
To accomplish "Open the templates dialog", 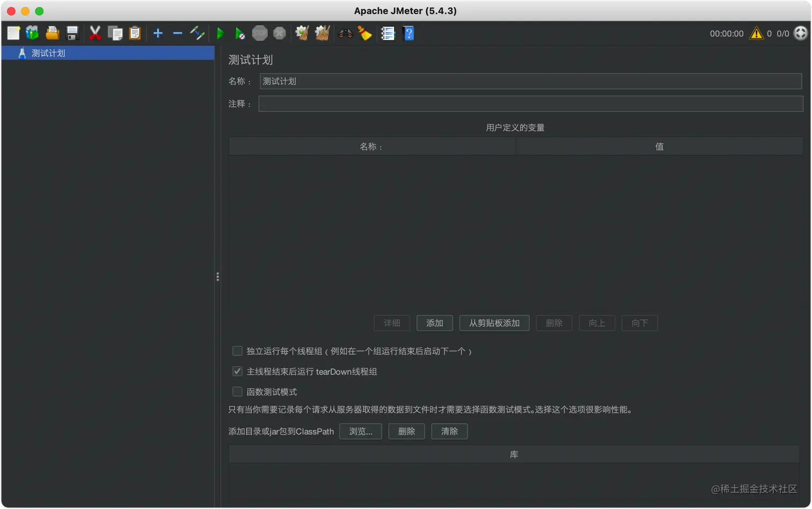I will pos(32,33).
